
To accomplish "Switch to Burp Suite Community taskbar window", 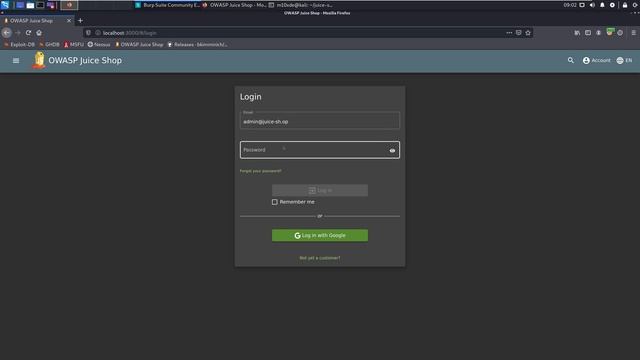I will click(x=168, y=5).
